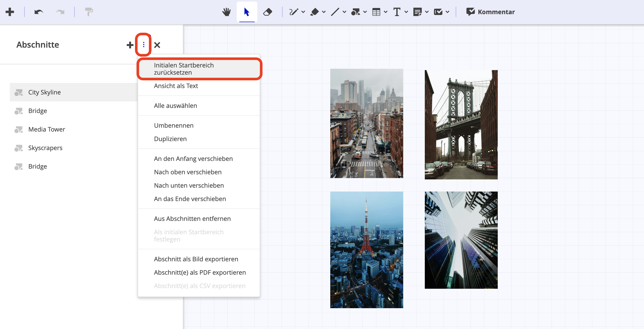Select the Text tool
The image size is (644, 329).
[x=397, y=12]
